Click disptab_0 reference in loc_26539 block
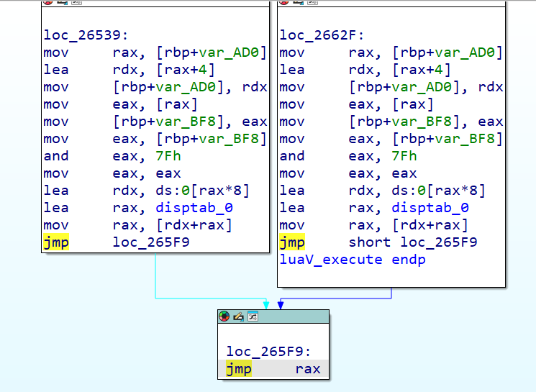The image size is (536, 392). [194, 208]
